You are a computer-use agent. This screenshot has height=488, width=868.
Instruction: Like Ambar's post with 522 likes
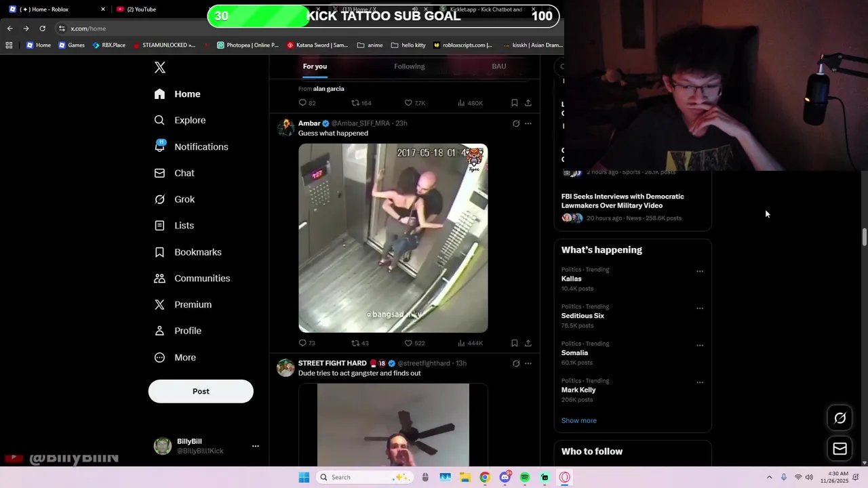tap(414, 343)
